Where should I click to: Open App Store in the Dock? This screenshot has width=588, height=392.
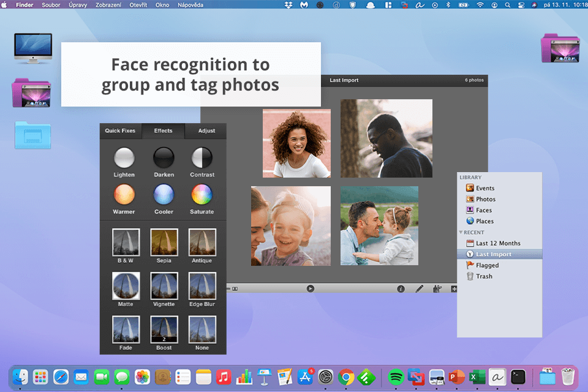coord(305,377)
